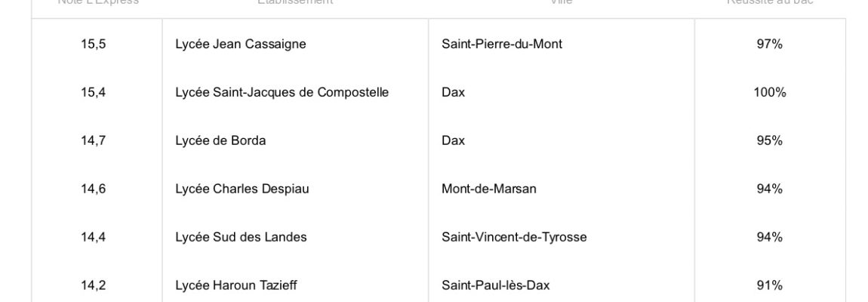Select the Saint-Paul-lès-Dax city cell
This screenshot has height=302, width=868.
[x=495, y=285]
